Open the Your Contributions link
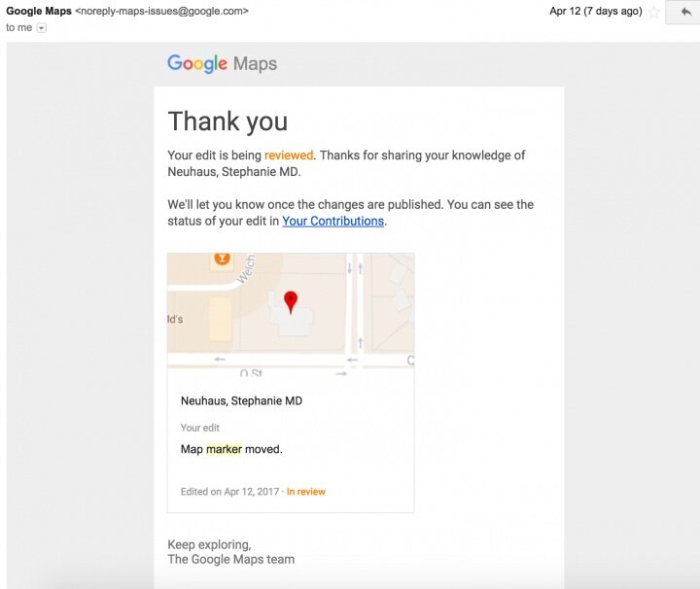This screenshot has height=589, width=700. (333, 221)
